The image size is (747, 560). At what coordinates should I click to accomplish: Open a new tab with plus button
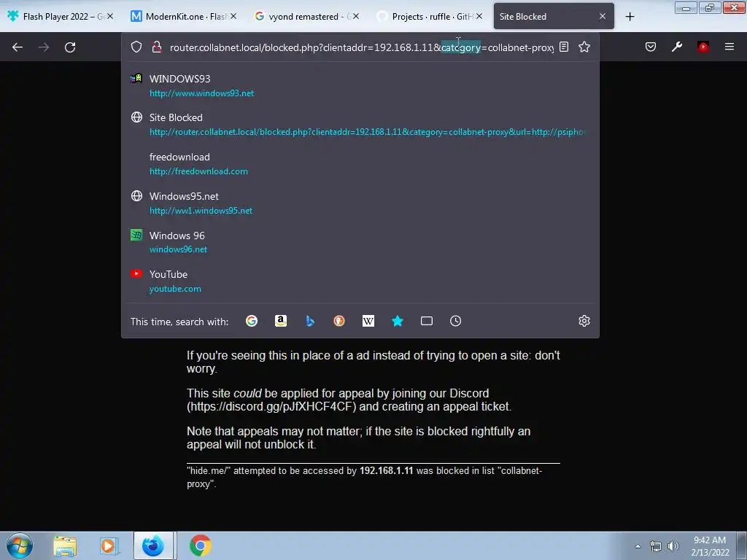click(630, 17)
